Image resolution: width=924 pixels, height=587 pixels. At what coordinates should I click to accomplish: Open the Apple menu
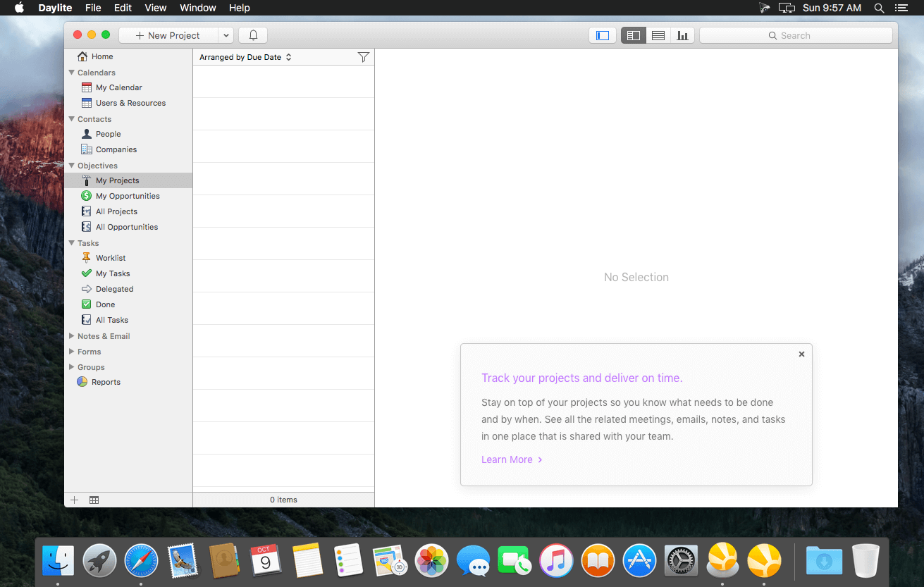pyautogui.click(x=19, y=8)
